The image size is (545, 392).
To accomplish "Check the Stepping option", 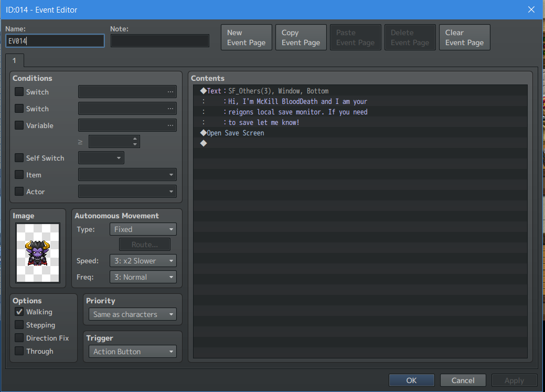I will tap(19, 325).
